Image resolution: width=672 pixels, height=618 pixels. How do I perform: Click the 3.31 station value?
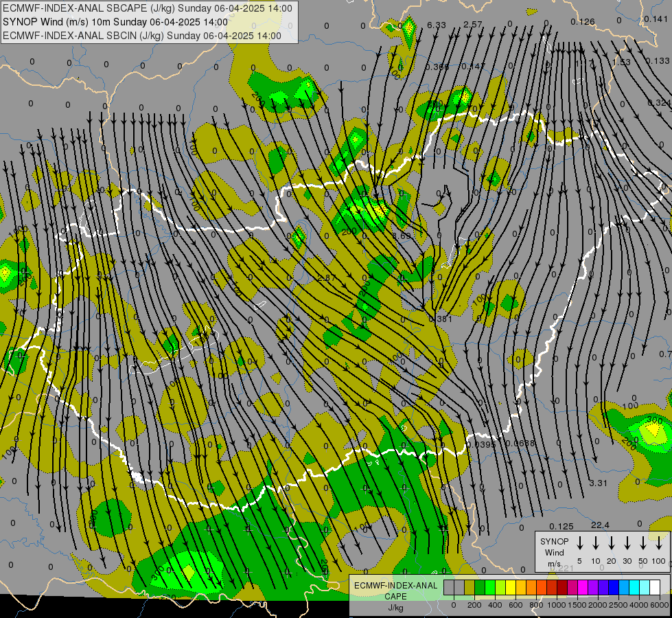[x=598, y=483]
